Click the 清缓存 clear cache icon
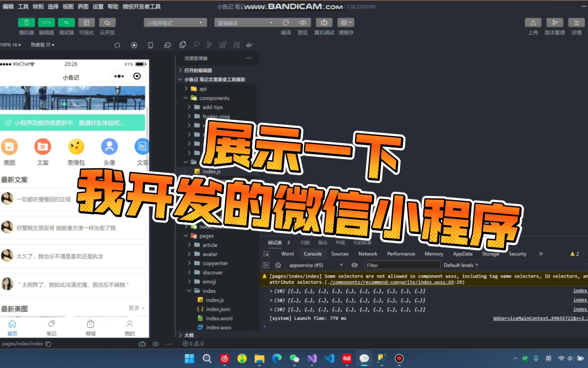The width and height of the screenshot is (588, 368). pos(346,22)
